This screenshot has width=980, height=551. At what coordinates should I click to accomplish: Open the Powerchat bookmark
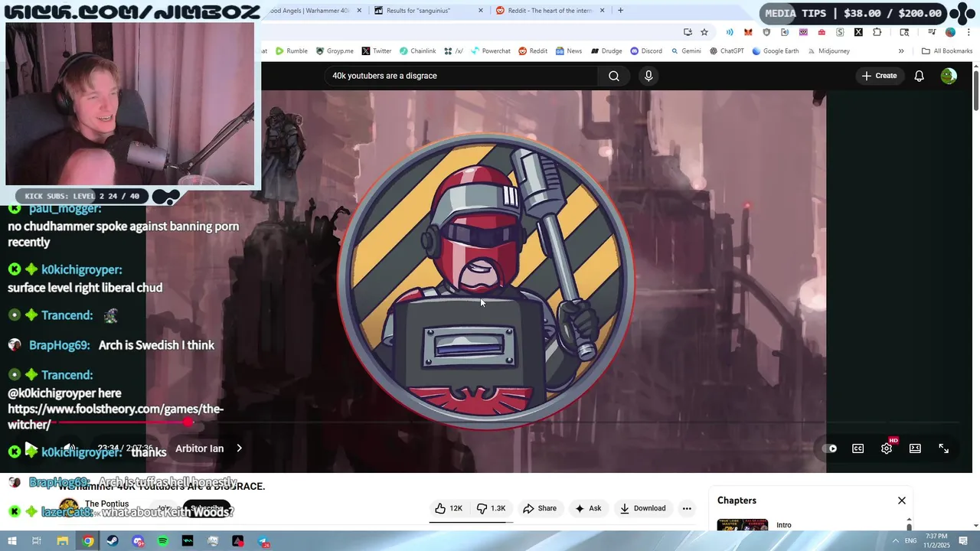(490, 51)
